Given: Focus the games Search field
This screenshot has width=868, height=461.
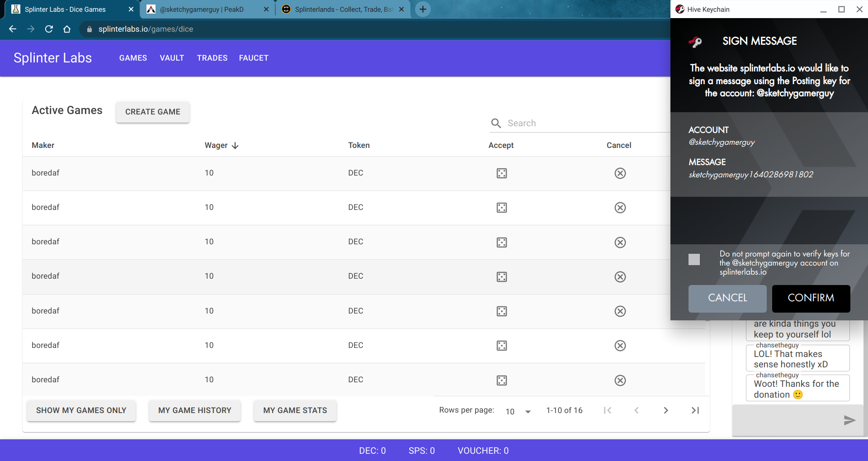Looking at the screenshot, I should [x=588, y=123].
